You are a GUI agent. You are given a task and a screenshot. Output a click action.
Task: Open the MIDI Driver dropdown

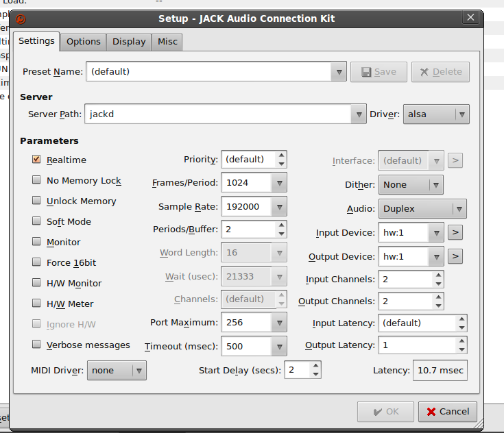point(117,371)
